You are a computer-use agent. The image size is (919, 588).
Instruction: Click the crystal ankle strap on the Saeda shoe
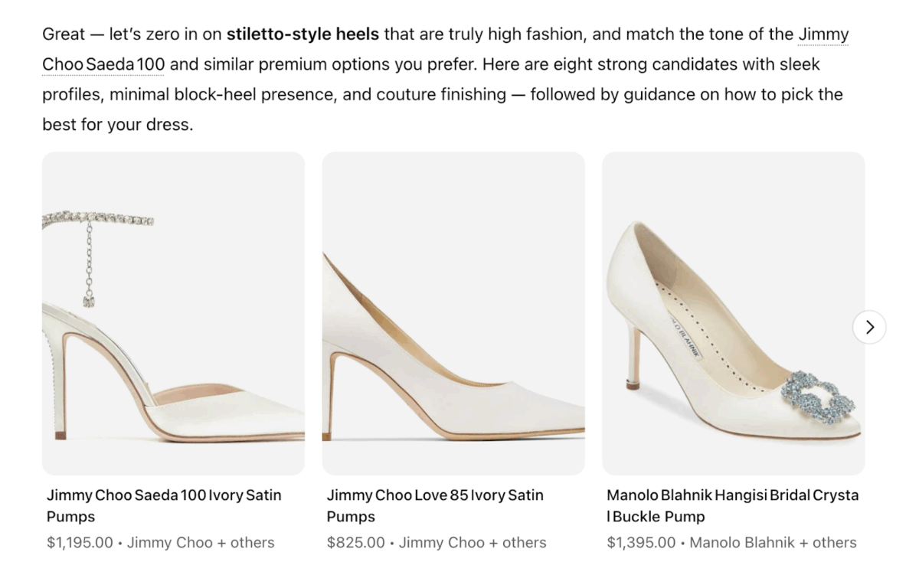(100, 220)
